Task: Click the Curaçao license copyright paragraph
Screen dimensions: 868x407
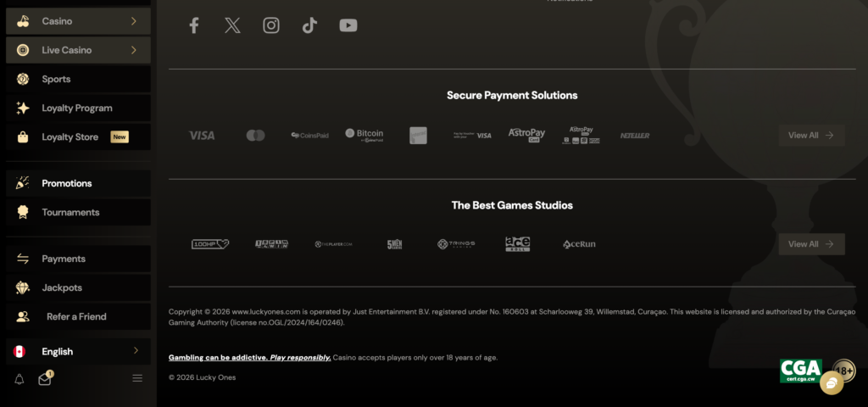Action: click(x=512, y=317)
